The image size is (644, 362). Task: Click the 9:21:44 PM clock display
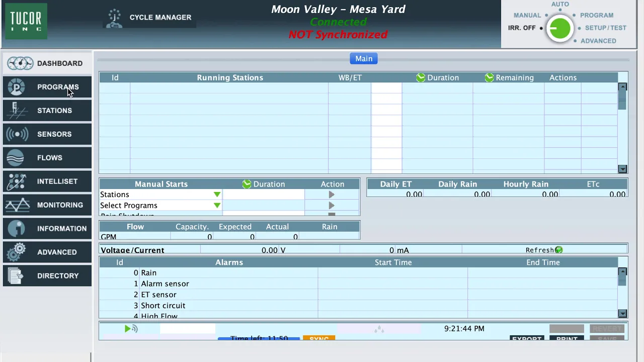[464, 329]
